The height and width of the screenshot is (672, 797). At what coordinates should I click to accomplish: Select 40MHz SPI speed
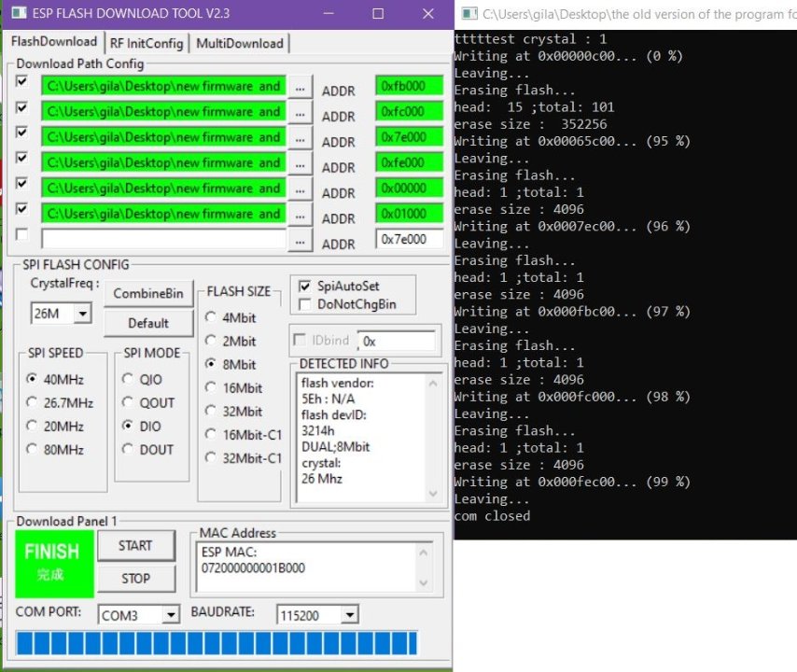pyautogui.click(x=55, y=379)
